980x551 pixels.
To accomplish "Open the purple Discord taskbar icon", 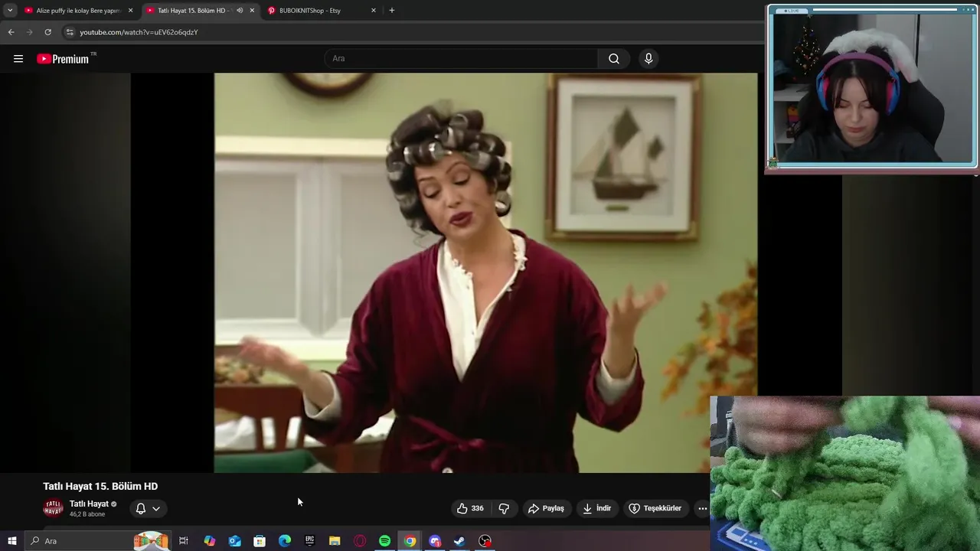I will pyautogui.click(x=435, y=541).
